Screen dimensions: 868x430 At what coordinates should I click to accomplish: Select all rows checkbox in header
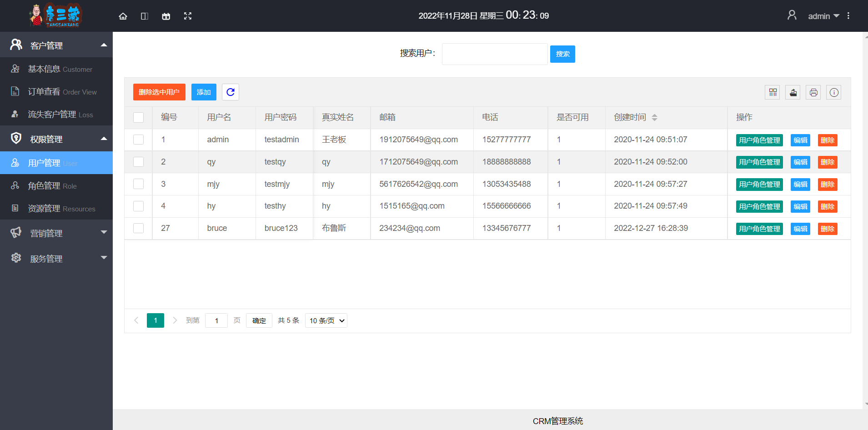[x=139, y=117]
